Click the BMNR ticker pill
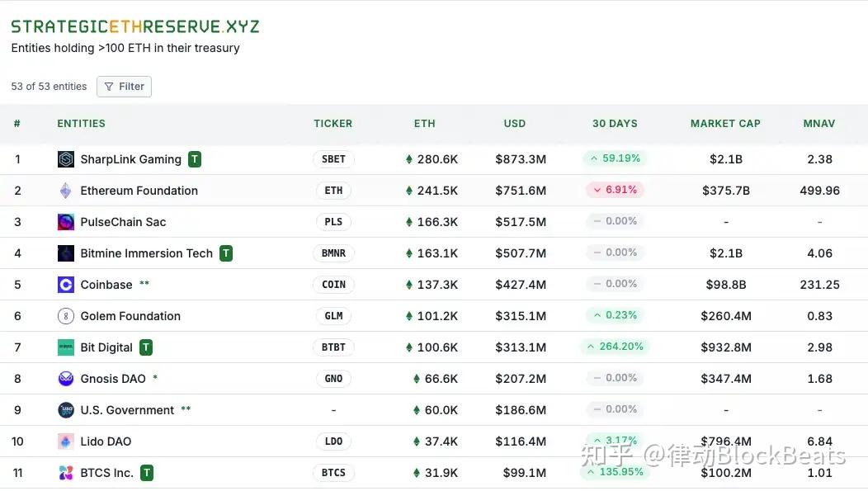 [x=333, y=253]
